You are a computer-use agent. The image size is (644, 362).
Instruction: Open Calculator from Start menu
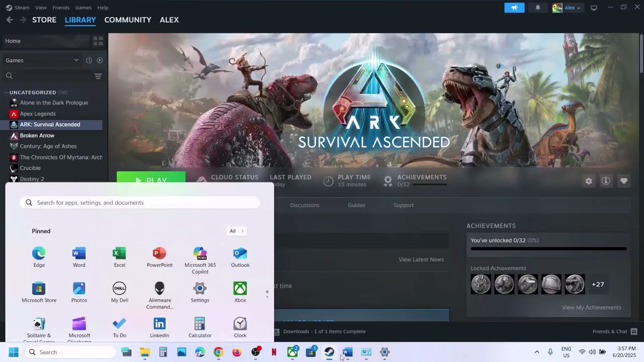[200, 327]
